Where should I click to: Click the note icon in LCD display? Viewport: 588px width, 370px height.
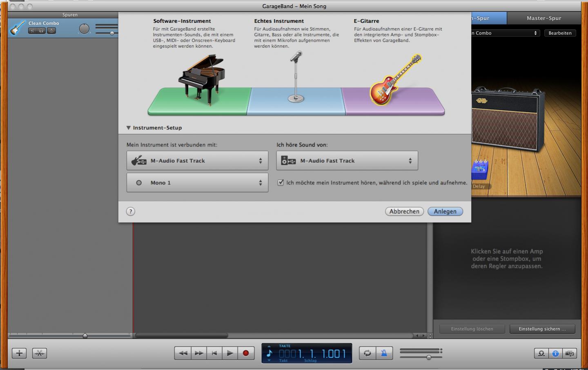(x=269, y=353)
